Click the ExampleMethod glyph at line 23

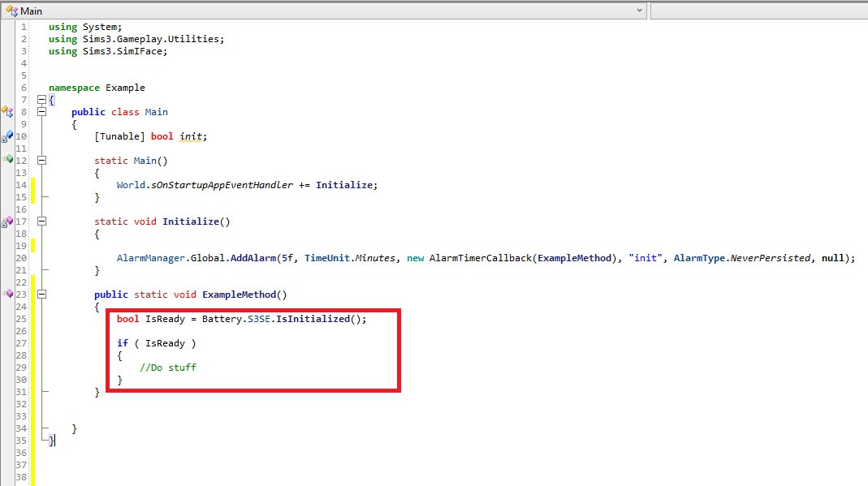click(x=8, y=295)
